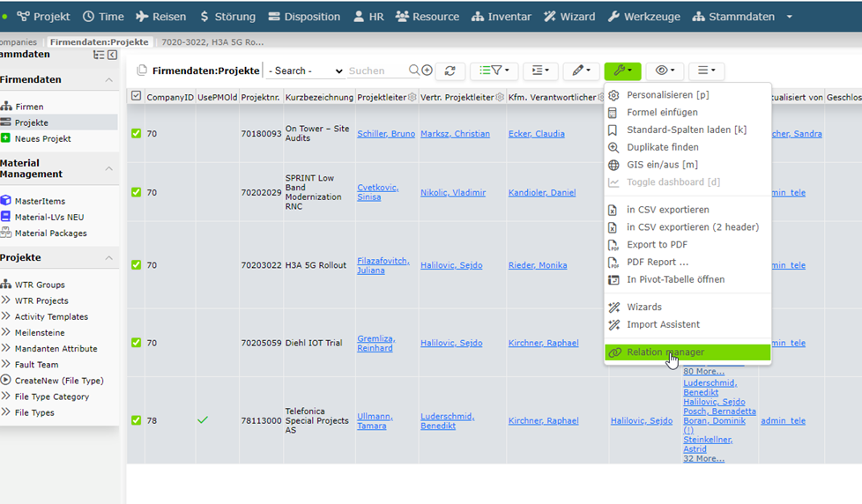
Task: Toggle the green wrench tools dropdown
Action: (622, 70)
